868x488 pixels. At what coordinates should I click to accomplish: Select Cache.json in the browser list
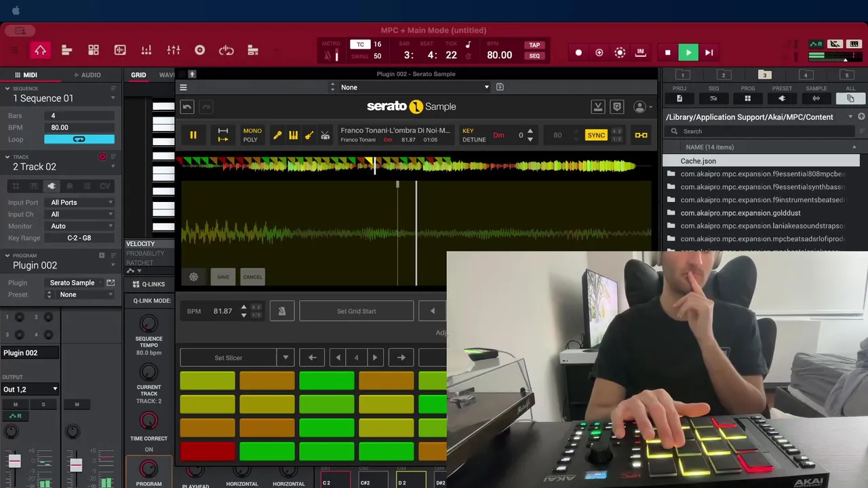coord(761,161)
